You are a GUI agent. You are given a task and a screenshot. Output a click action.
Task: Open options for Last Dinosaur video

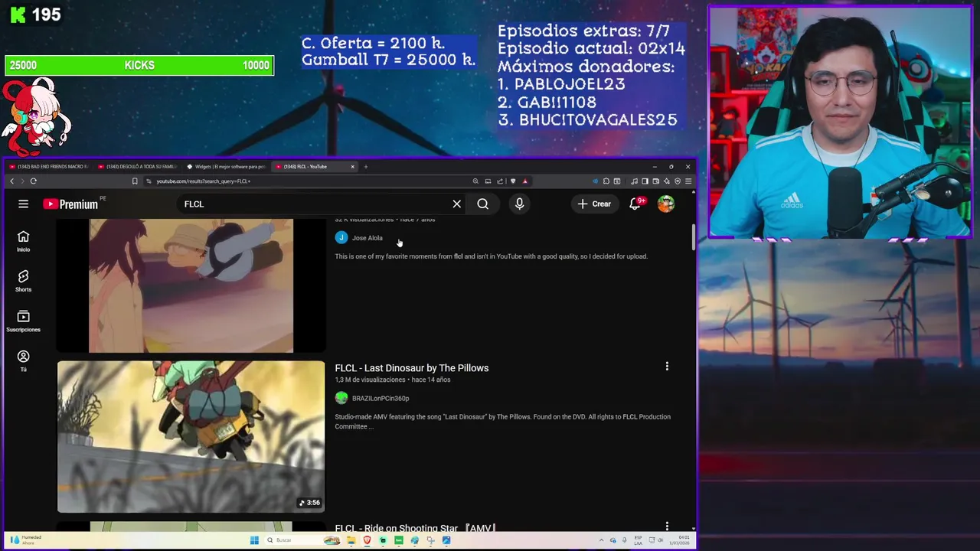pos(667,367)
